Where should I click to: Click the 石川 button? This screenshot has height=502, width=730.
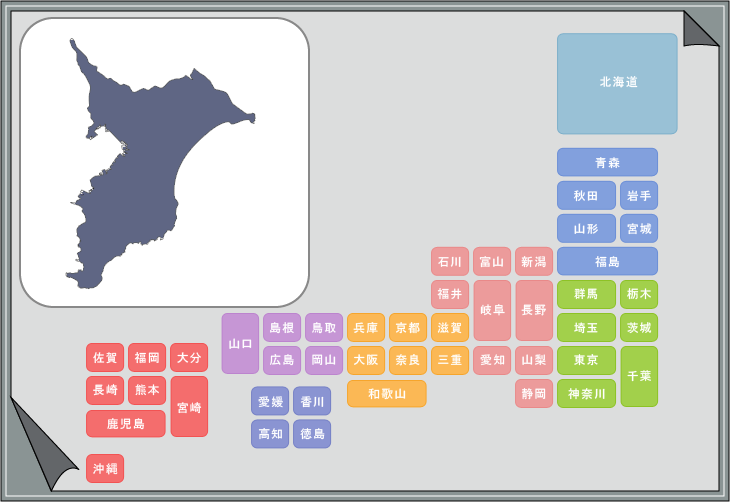(450, 262)
